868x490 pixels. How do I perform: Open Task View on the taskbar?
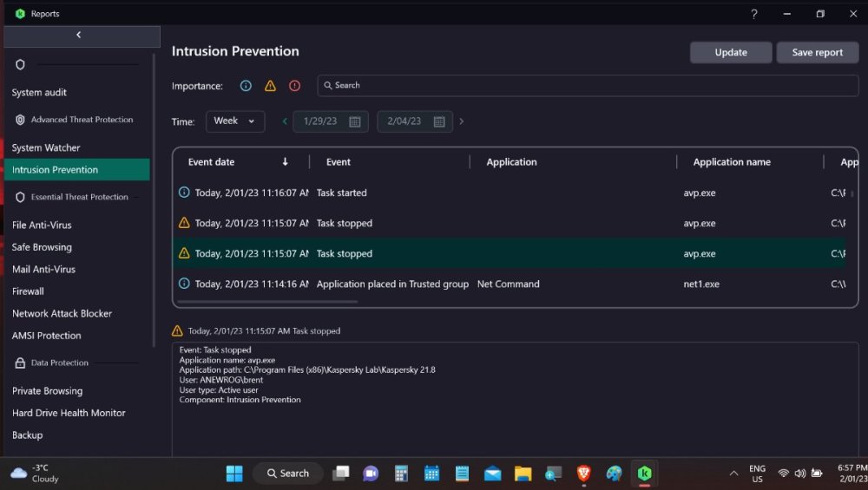pyautogui.click(x=341, y=474)
